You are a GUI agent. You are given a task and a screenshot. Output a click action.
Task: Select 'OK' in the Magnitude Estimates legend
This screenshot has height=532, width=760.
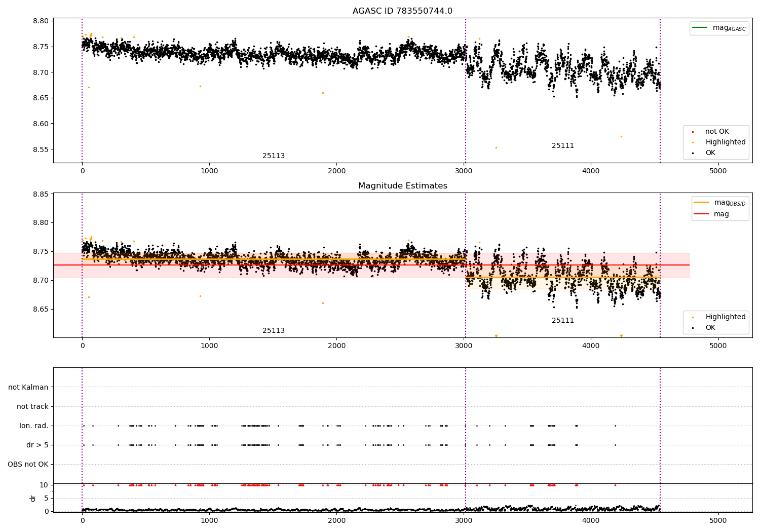[710, 328]
